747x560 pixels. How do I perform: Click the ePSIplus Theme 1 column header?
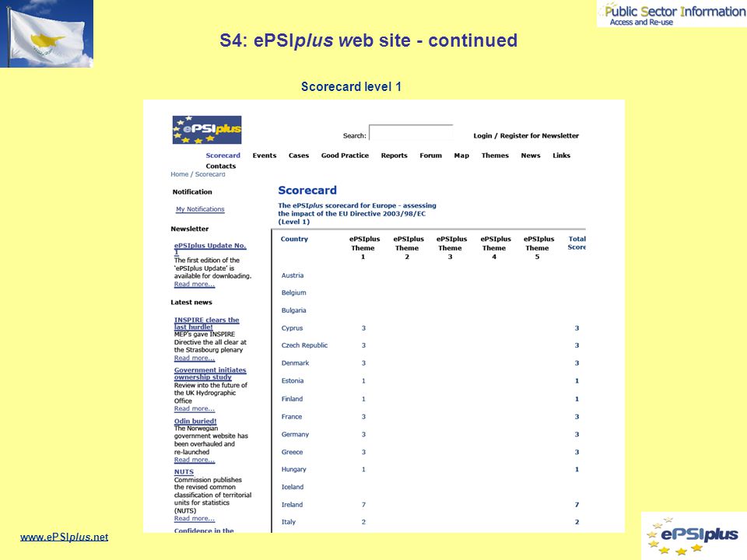[x=364, y=247]
